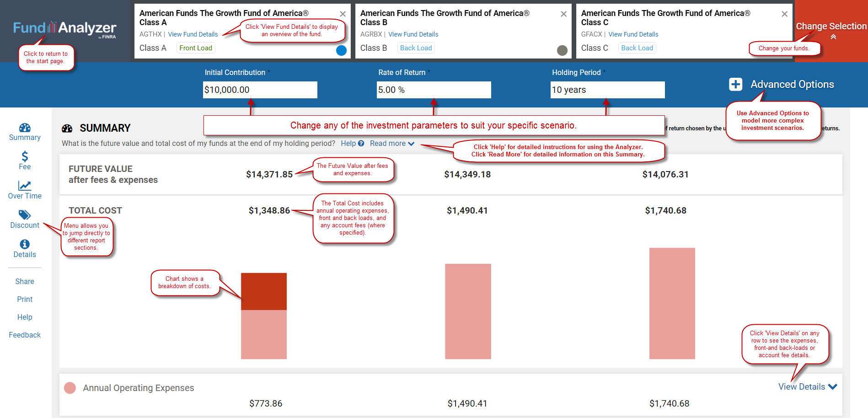Click the Help question mark icon
This screenshot has height=418, width=868.
(x=361, y=144)
